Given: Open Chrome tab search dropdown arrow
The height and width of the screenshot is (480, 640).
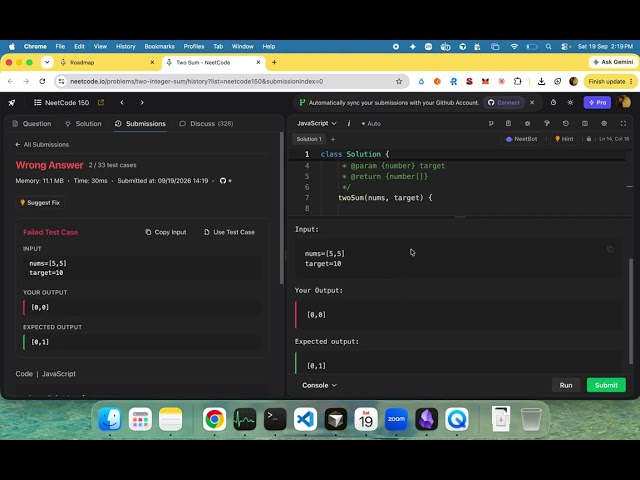Looking at the screenshot, I should click(x=47, y=62).
